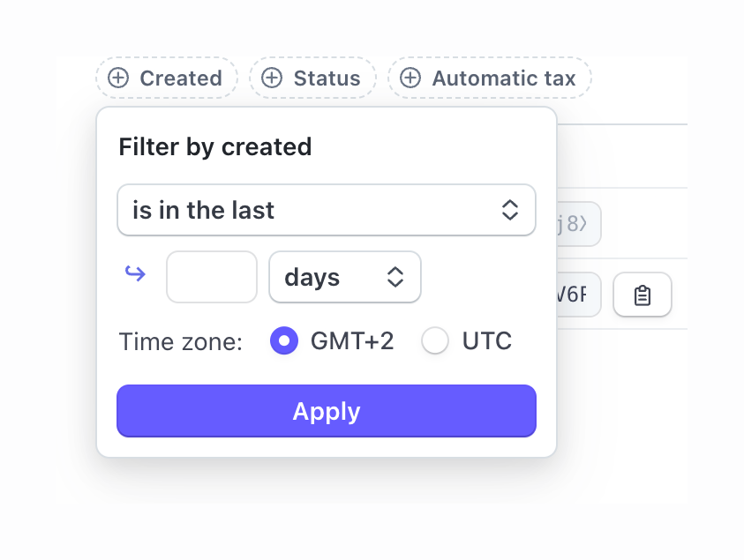Click the Status filter chip
Image resolution: width=744 pixels, height=560 pixels.
312,78
